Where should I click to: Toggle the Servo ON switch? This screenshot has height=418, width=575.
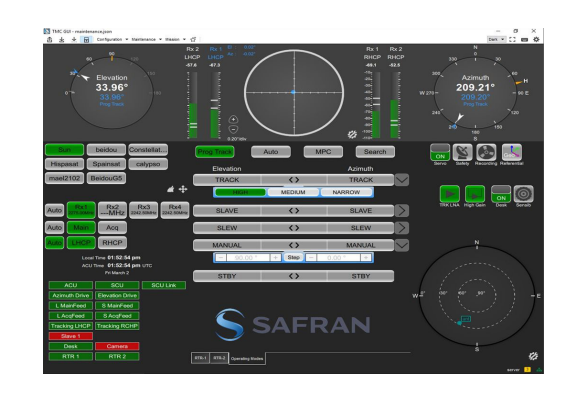pos(440,152)
